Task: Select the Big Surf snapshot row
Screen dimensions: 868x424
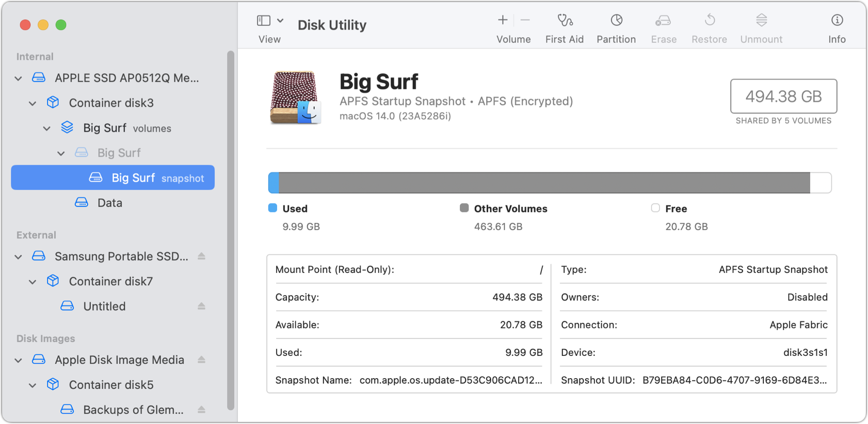Action: click(112, 177)
